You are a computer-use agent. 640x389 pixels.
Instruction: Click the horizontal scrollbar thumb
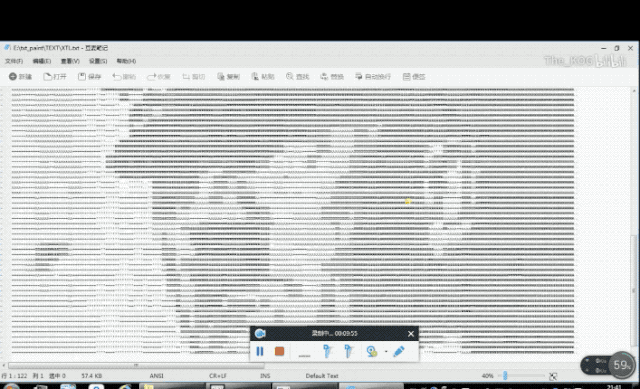[x=136, y=365]
